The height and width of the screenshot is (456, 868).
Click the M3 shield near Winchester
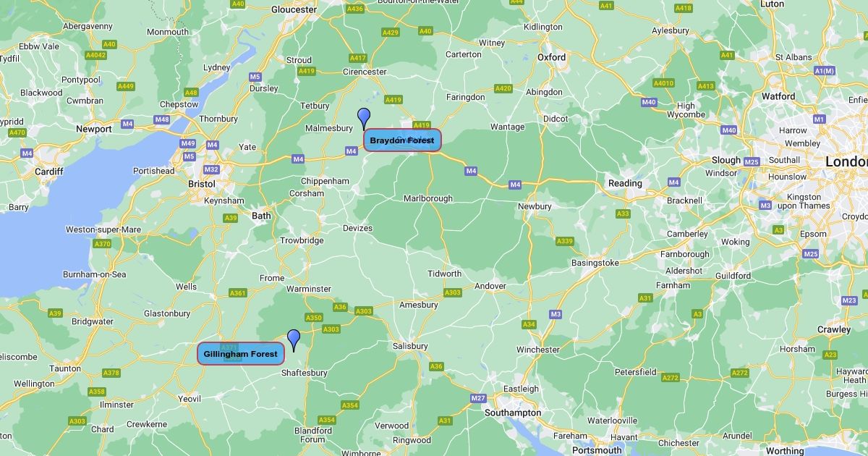pos(556,314)
